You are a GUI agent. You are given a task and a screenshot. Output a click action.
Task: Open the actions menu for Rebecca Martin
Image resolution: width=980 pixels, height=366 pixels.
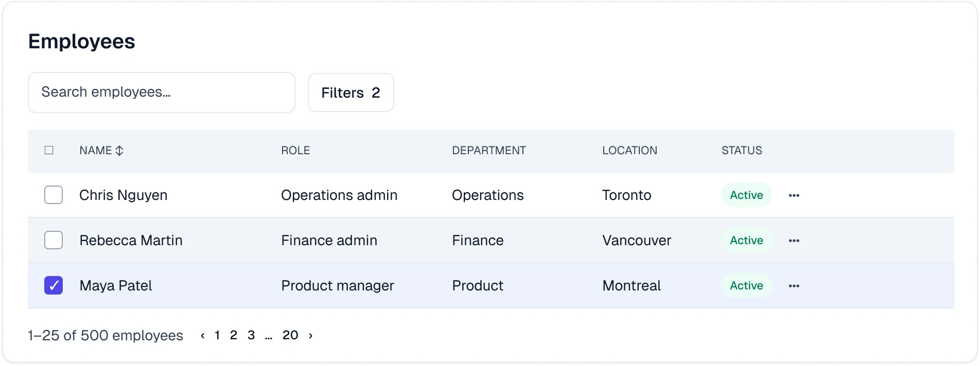794,241
